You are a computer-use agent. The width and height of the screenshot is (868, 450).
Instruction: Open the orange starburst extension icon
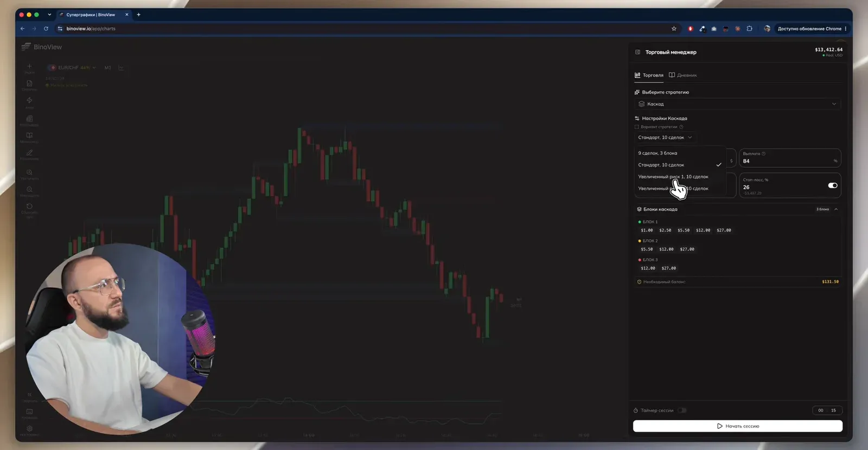[737, 29]
